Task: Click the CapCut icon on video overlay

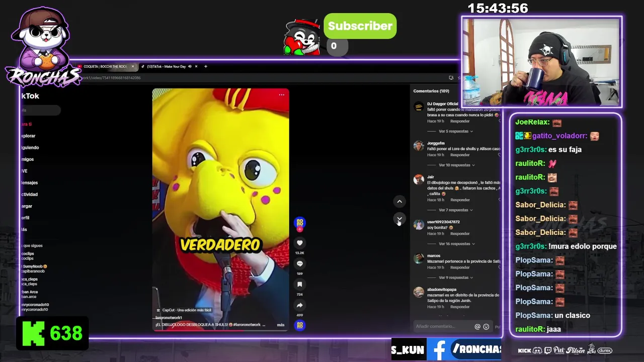Action: pyautogui.click(x=158, y=310)
